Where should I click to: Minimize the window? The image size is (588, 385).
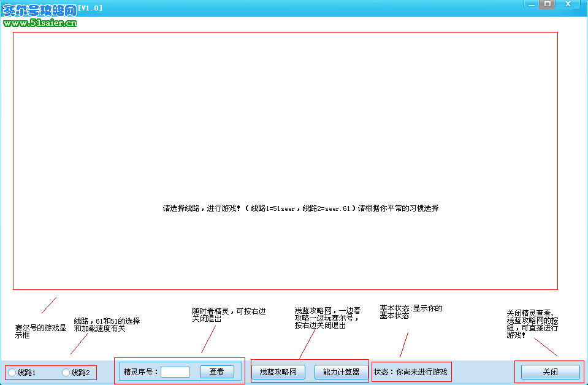tap(532, 4)
